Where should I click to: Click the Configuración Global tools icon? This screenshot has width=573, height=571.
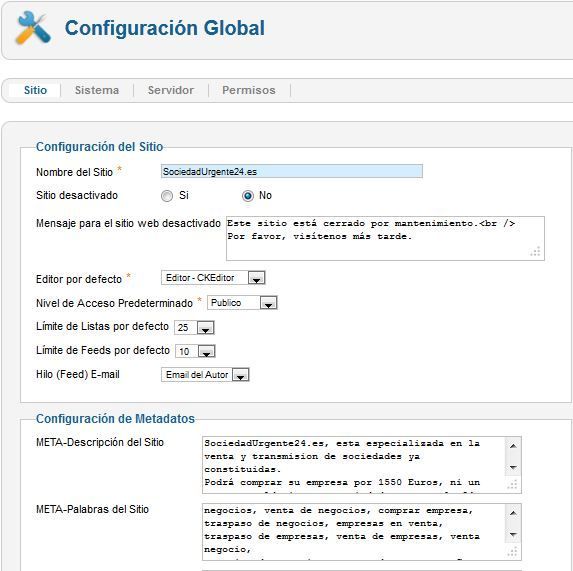[33, 28]
